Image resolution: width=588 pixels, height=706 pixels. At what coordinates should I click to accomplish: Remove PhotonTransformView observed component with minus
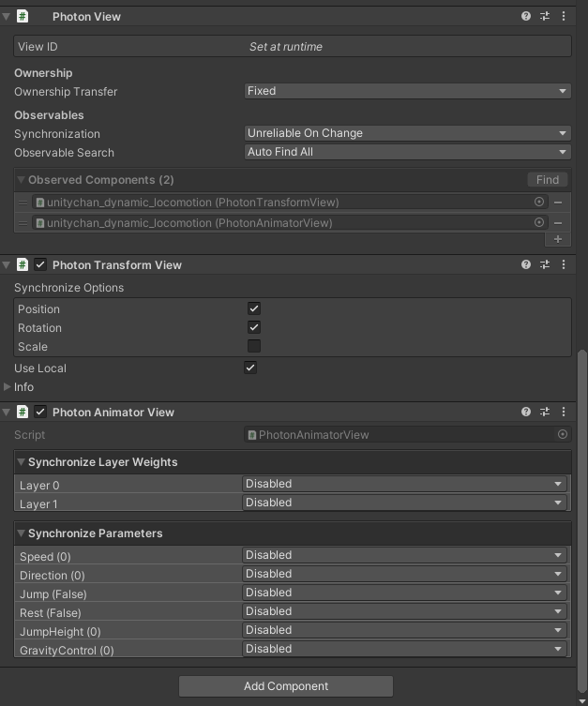click(x=558, y=203)
